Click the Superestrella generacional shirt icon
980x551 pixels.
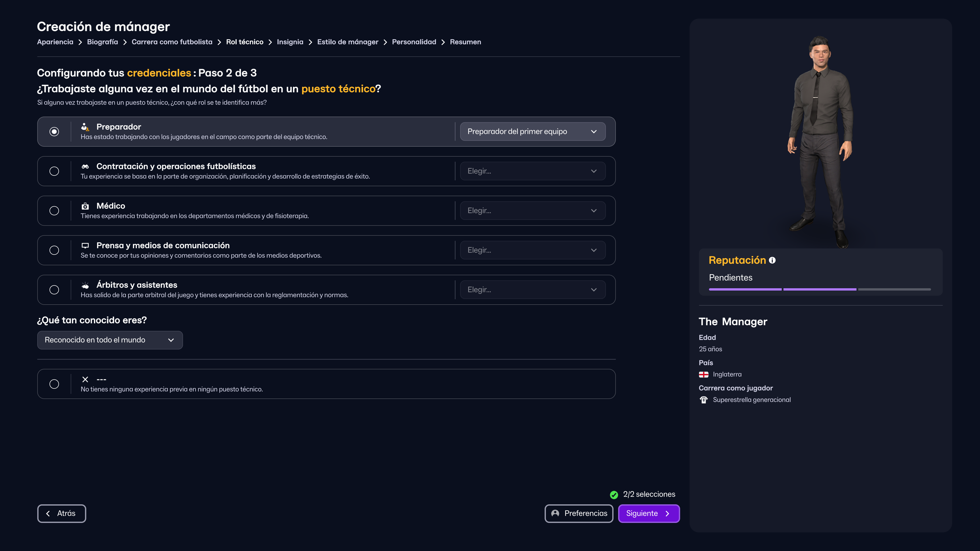point(703,400)
